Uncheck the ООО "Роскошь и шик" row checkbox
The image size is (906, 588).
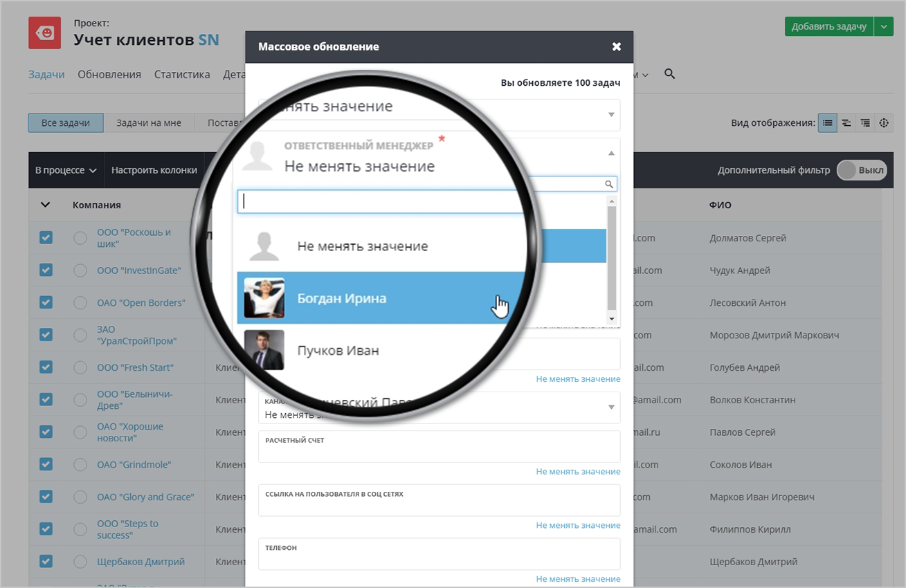[46, 238]
